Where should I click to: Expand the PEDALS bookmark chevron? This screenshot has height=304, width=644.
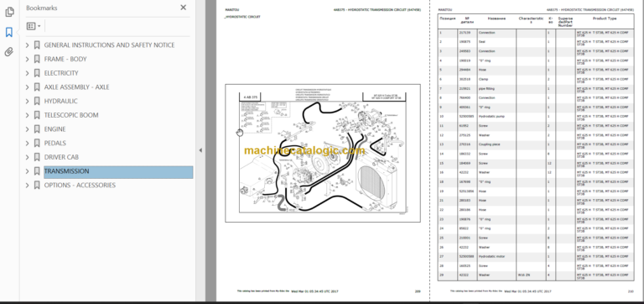(28, 143)
